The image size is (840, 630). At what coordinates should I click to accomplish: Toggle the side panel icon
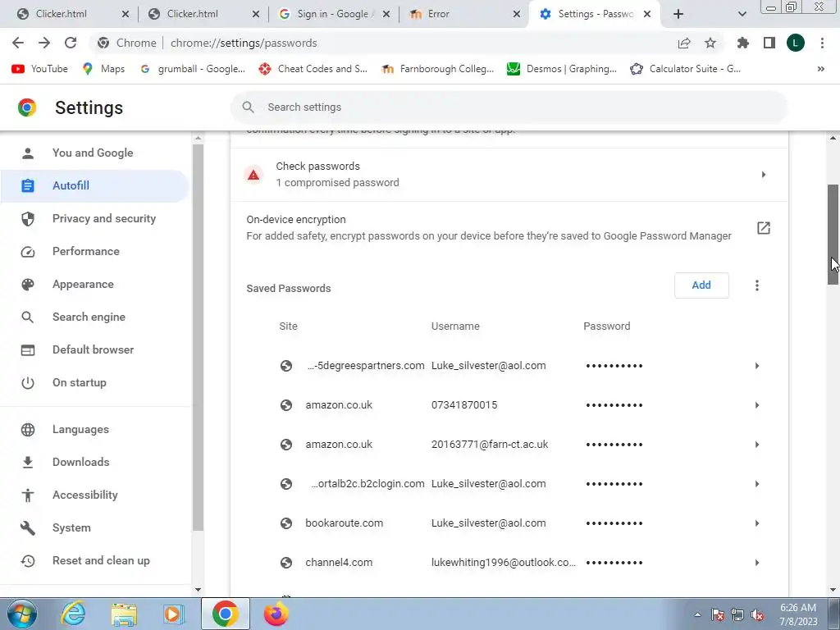click(x=769, y=43)
